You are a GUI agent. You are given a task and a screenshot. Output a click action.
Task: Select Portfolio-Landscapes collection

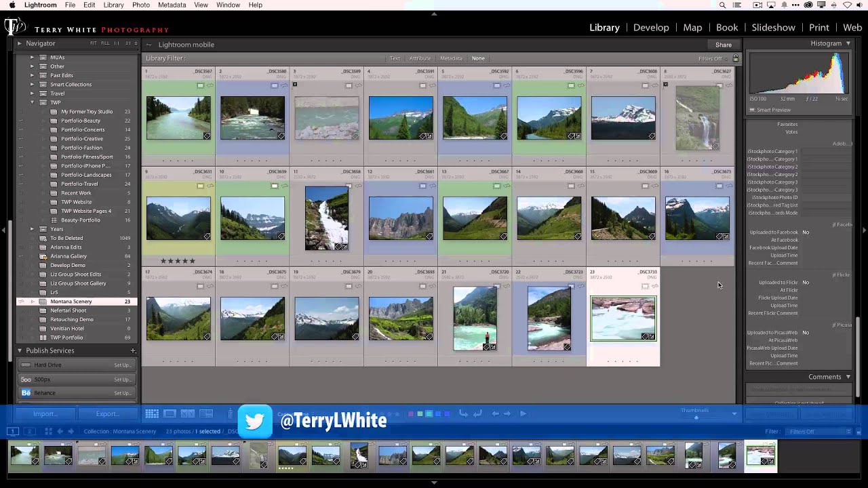point(86,175)
